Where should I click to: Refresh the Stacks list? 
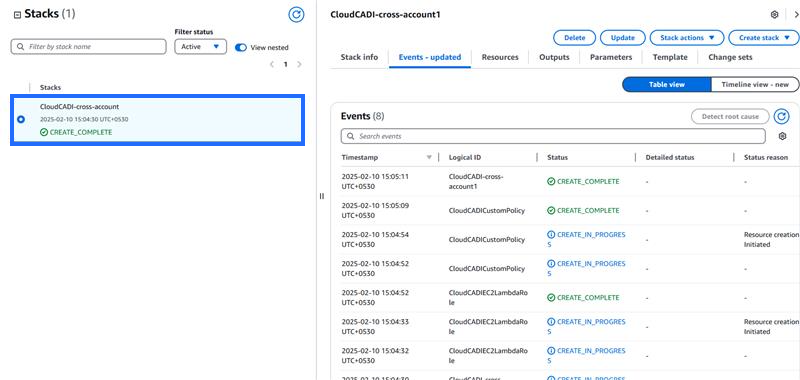pos(296,15)
